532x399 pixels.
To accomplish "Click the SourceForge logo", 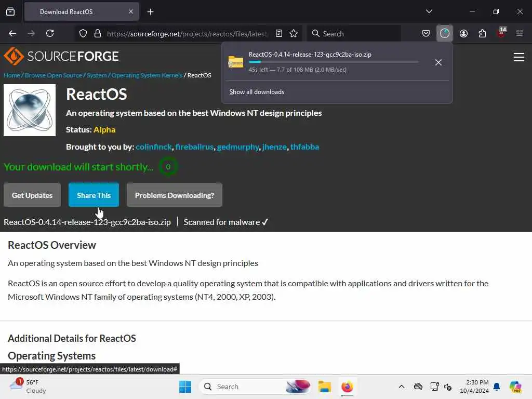I will [x=61, y=56].
